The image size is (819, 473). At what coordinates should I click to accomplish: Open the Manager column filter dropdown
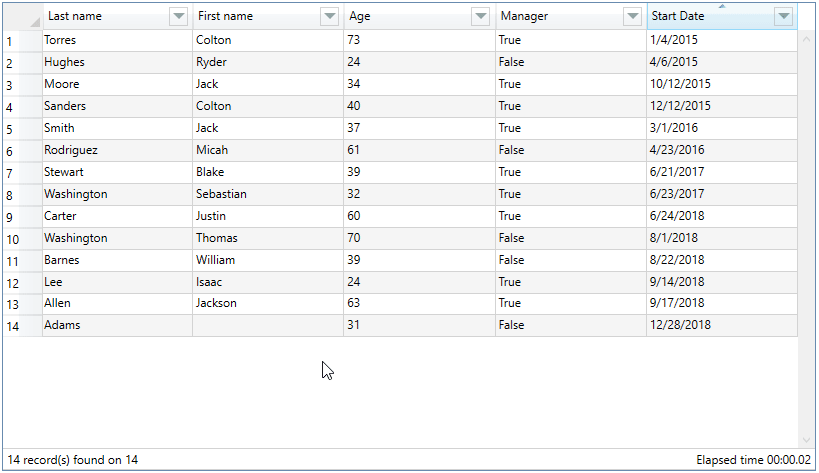632,16
